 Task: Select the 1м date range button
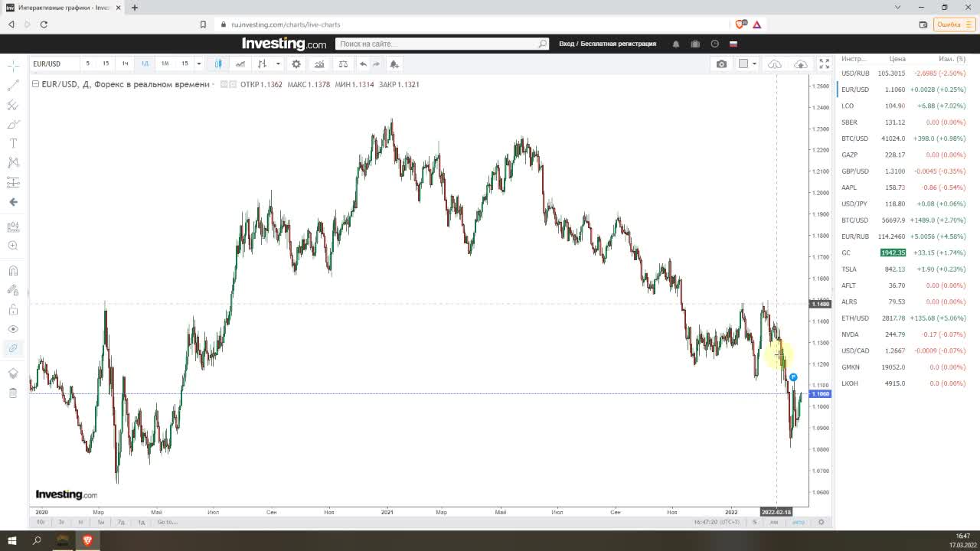pyautogui.click(x=101, y=522)
